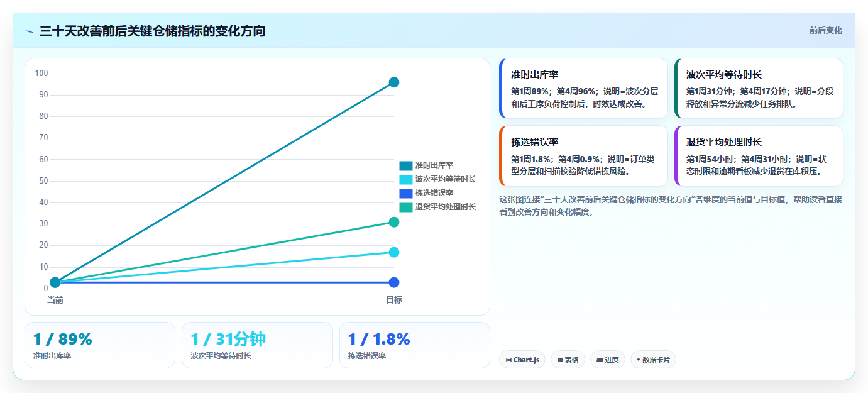Image resolution: width=868 pixels, height=393 pixels.
Task: Click the 第1周89% description in 准时出库率 card
Action: coord(585,97)
